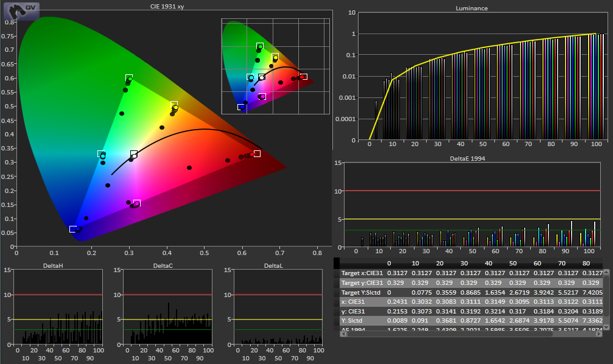
Task: Select the 'x: CIE31' measured row label
Action: pos(353,302)
